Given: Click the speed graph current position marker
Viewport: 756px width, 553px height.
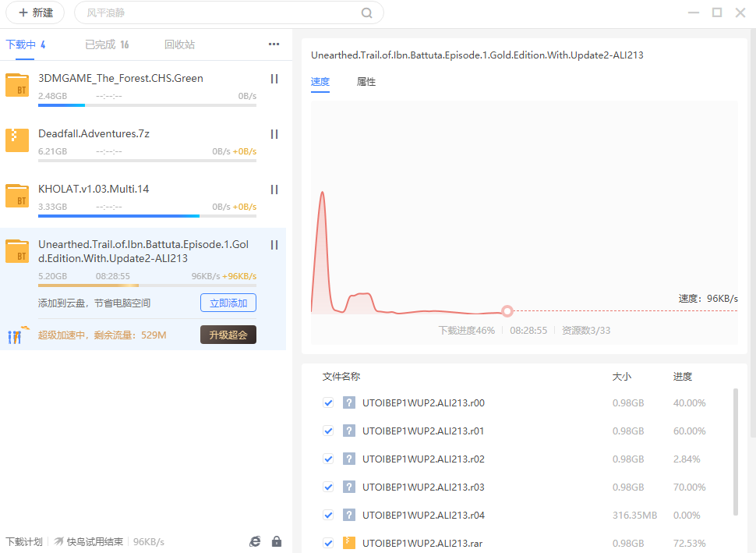Looking at the screenshot, I should point(507,311).
